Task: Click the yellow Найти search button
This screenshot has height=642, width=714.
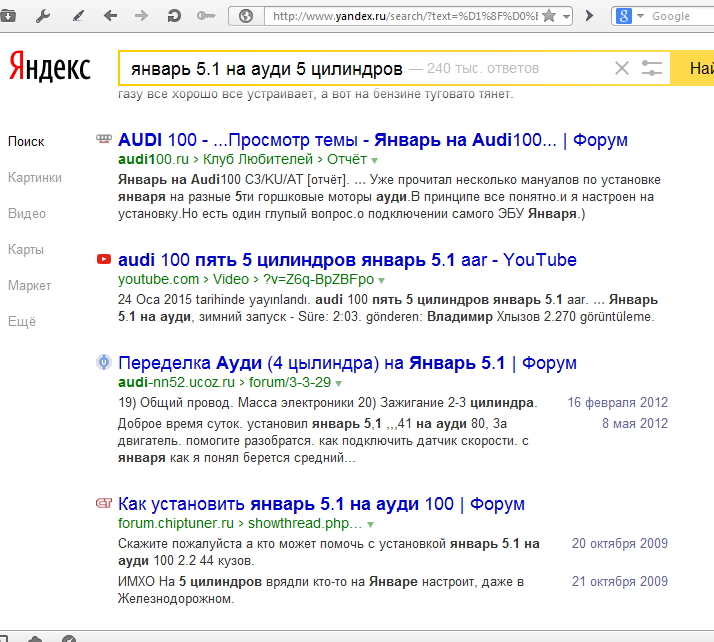Action: [692, 68]
